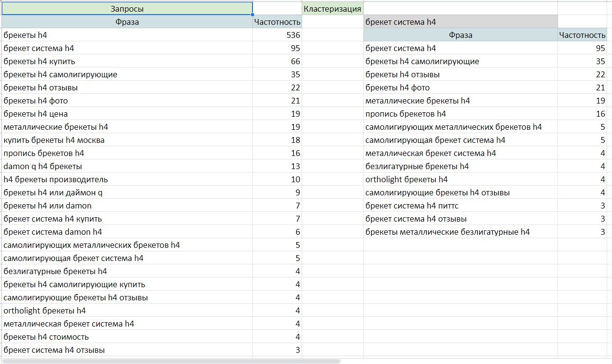Click 'безлигатурные брекеты h4' in Запросы table

[x=127, y=271]
